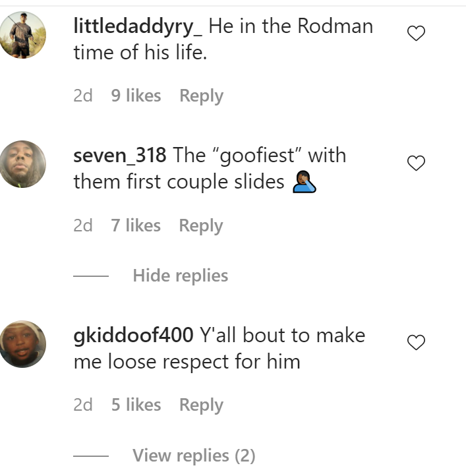466x476 pixels.
Task: Reply to the Rodman comment
Action: pyautogui.click(x=201, y=96)
